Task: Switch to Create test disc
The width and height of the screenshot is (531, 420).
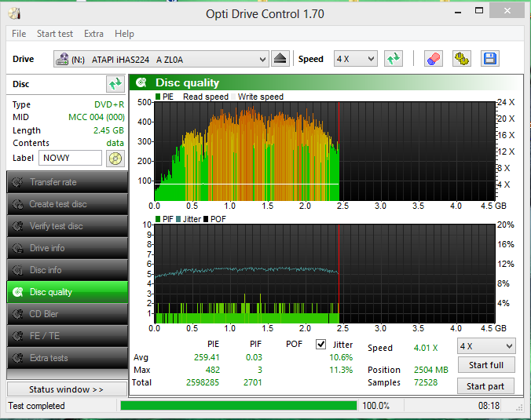Action: click(x=68, y=204)
